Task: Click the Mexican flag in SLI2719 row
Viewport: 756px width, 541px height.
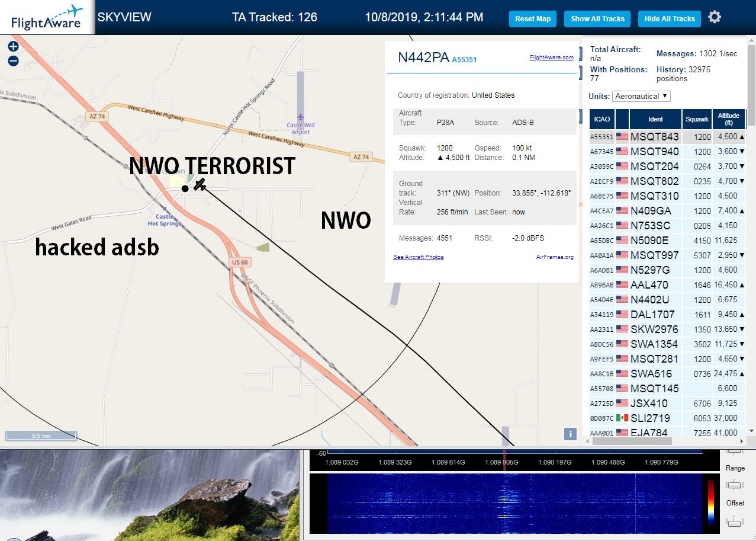Action: 622,418
